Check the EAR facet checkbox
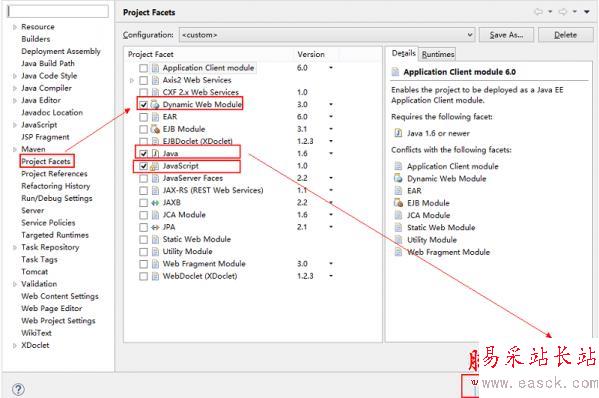 tap(143, 117)
